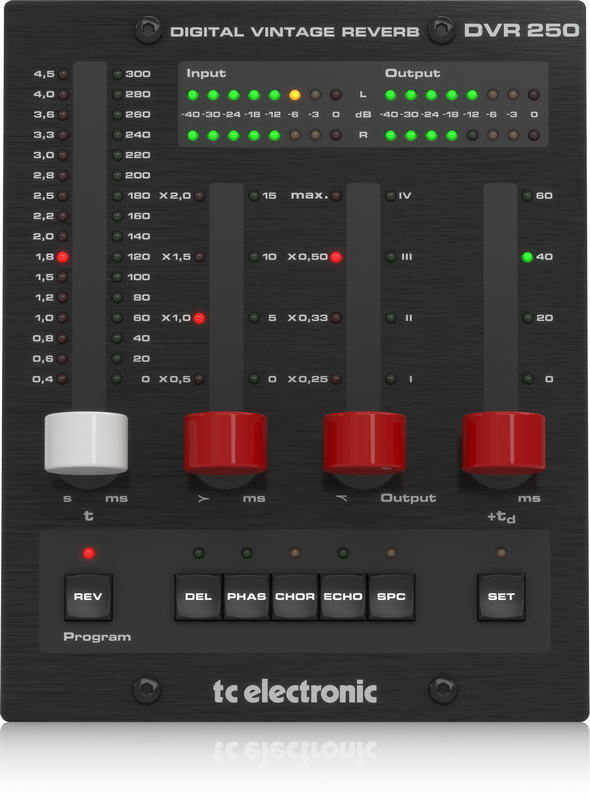The height and width of the screenshot is (800, 590).
Task: Click the 0,4 seconds LED indicator
Action: pos(63,379)
